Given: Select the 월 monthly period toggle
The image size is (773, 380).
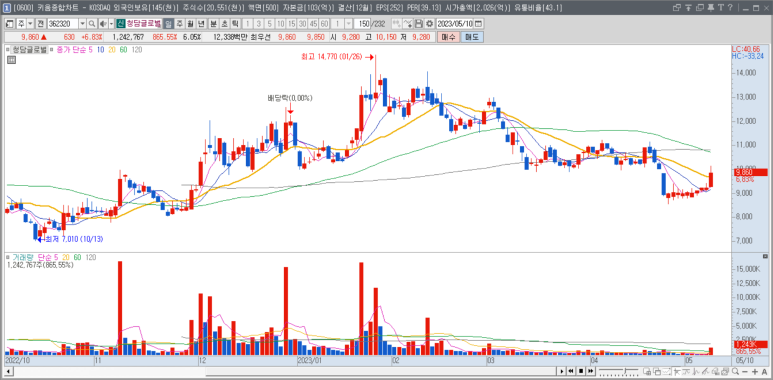Looking at the screenshot, I should tap(190, 24).
